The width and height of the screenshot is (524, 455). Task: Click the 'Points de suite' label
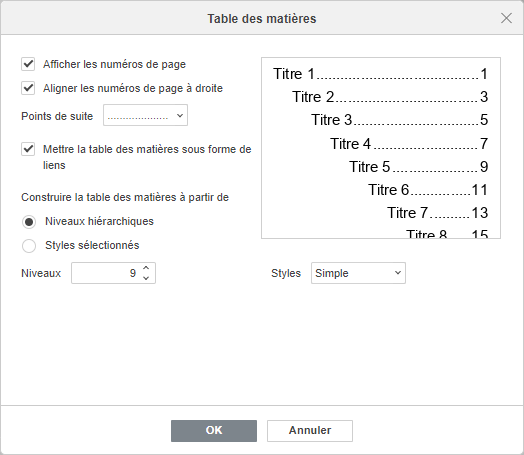point(57,116)
